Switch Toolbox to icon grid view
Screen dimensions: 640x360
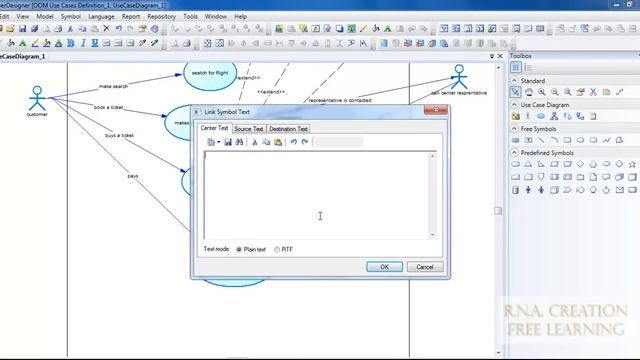pos(516,67)
